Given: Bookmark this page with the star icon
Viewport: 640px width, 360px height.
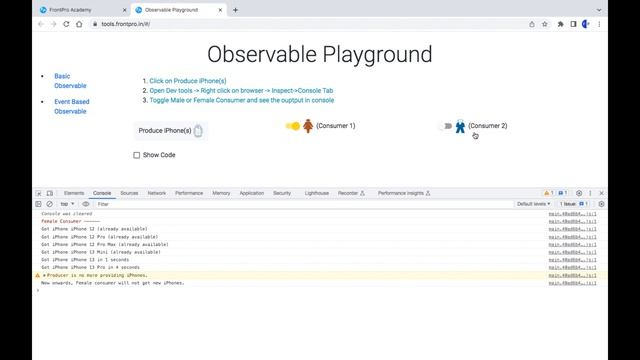Looking at the screenshot, I should (544, 24).
